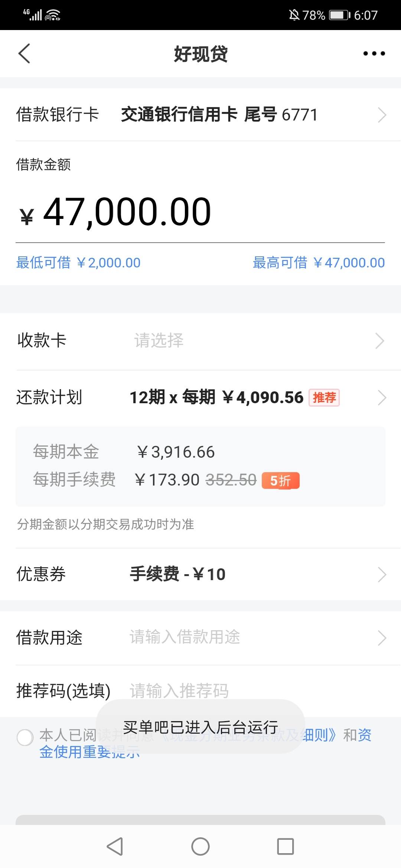Expand 借款银行卡 card selection chevron

point(382,115)
